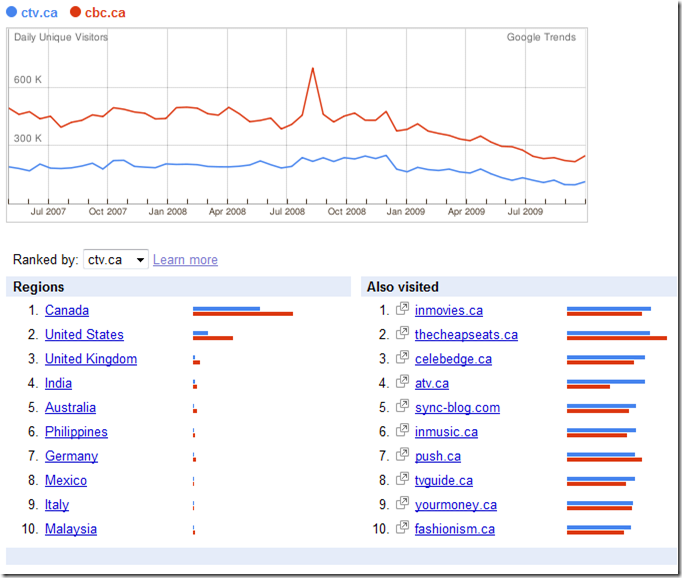Visit the celebedge.ca link
Viewport: 682px width, 578px height.
coord(453,359)
